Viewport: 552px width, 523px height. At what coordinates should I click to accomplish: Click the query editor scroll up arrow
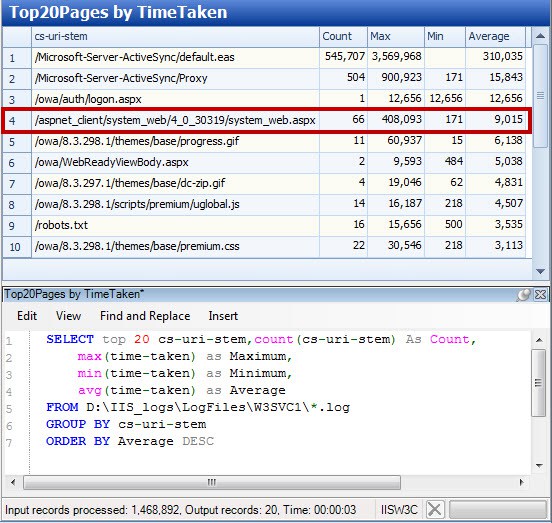point(539,340)
